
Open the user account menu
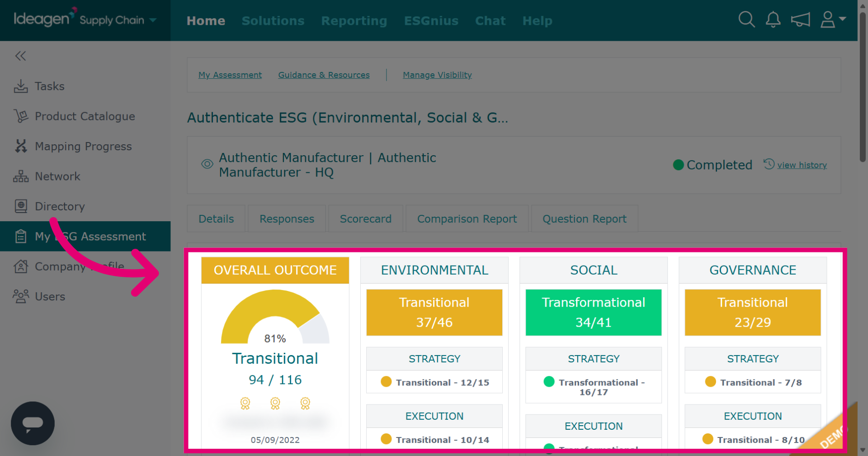pos(833,19)
